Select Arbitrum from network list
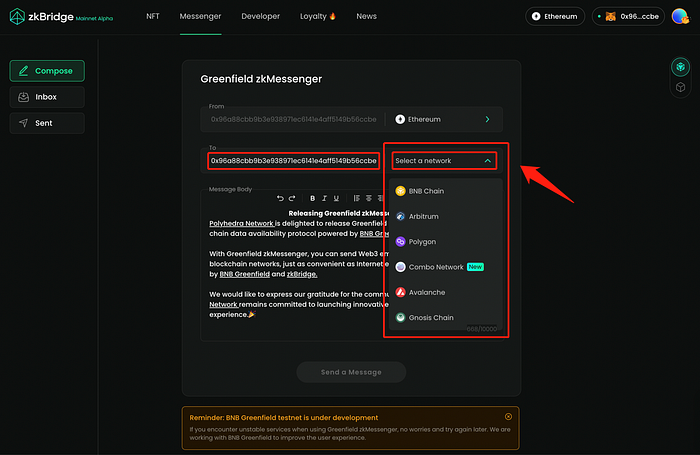The width and height of the screenshot is (700, 455). (x=446, y=217)
